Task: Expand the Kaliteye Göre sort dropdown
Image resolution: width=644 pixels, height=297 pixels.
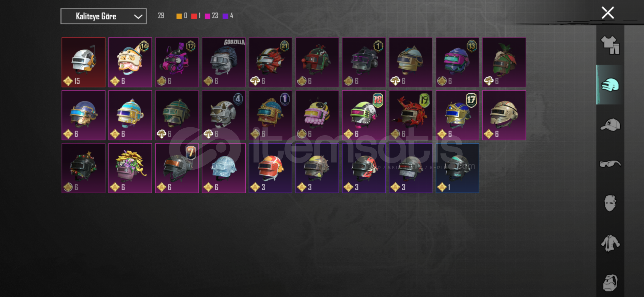Action: (x=103, y=16)
